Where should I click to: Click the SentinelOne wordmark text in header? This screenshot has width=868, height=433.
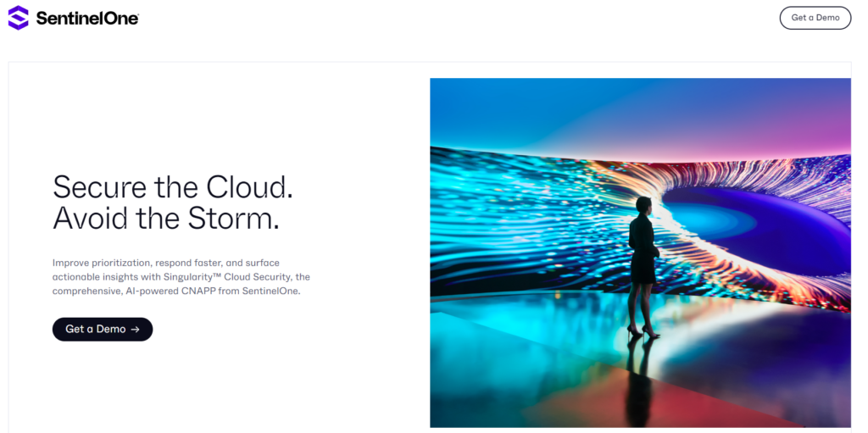[87, 19]
